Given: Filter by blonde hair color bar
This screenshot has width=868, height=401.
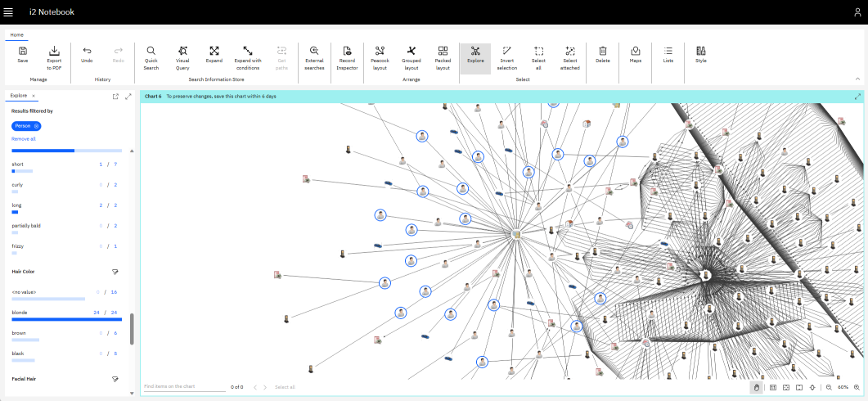Looking at the screenshot, I should pyautogui.click(x=66, y=319).
